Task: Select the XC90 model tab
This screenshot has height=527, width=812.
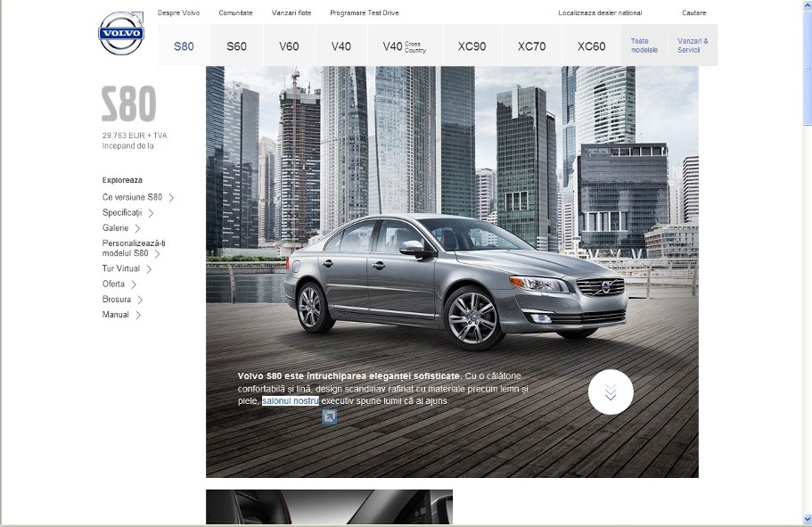Action: tap(472, 46)
